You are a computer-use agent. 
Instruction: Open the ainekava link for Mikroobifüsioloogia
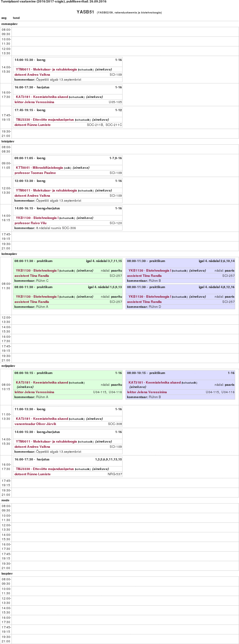pos(81,168)
